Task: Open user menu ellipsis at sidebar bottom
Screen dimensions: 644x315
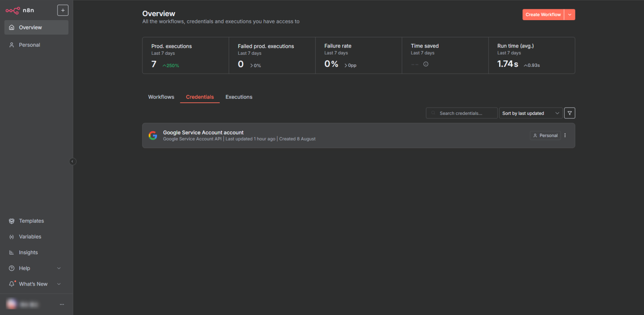Action: (x=62, y=305)
